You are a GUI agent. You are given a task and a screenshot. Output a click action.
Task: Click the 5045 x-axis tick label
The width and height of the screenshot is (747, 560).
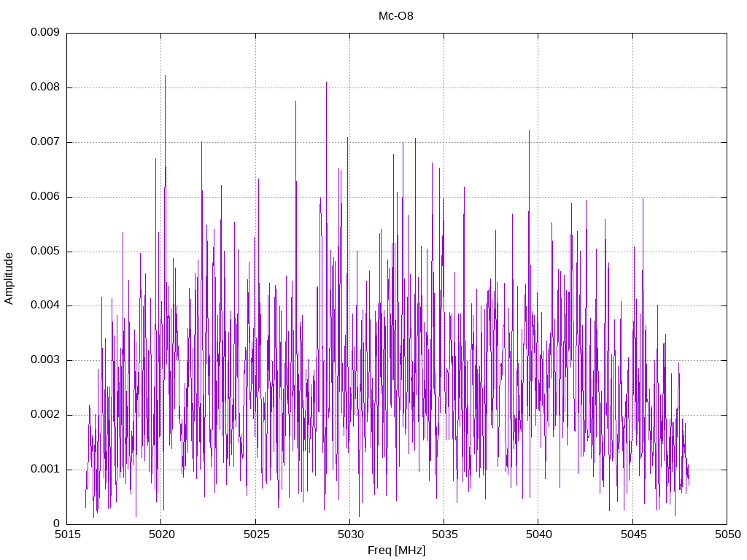634,534
